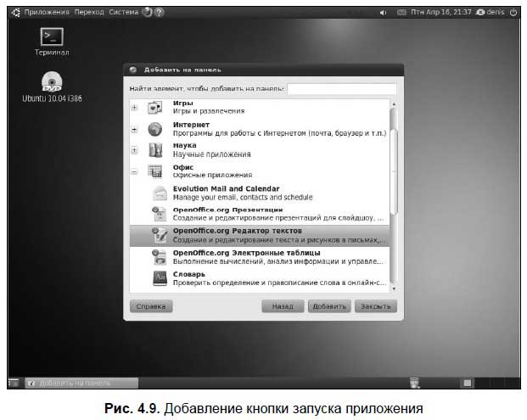The height and width of the screenshot is (420, 527).
Task: Select the Evolution Mail and Calendar icon
Action: [x=158, y=193]
